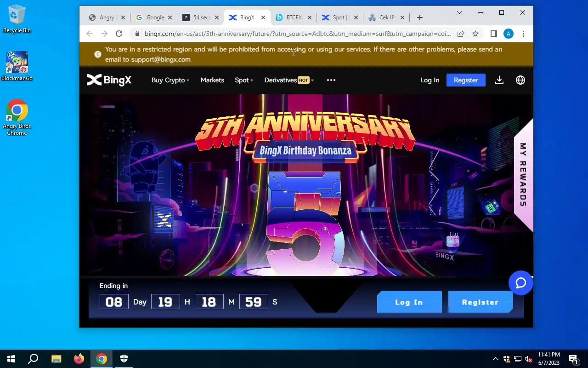Expand the Spot dropdown menu
Image resolution: width=588 pixels, height=368 pixels.
[x=244, y=80]
